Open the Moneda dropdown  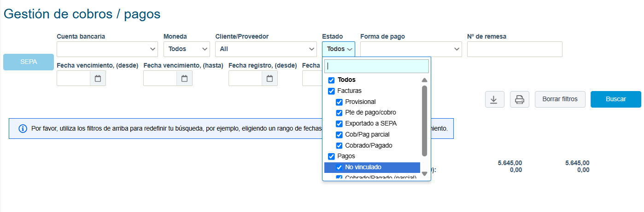[x=187, y=49]
